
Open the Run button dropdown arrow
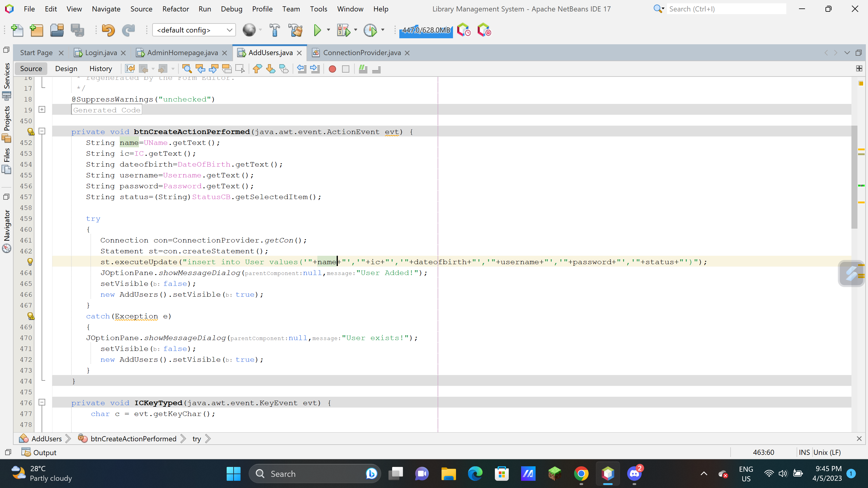click(x=328, y=30)
